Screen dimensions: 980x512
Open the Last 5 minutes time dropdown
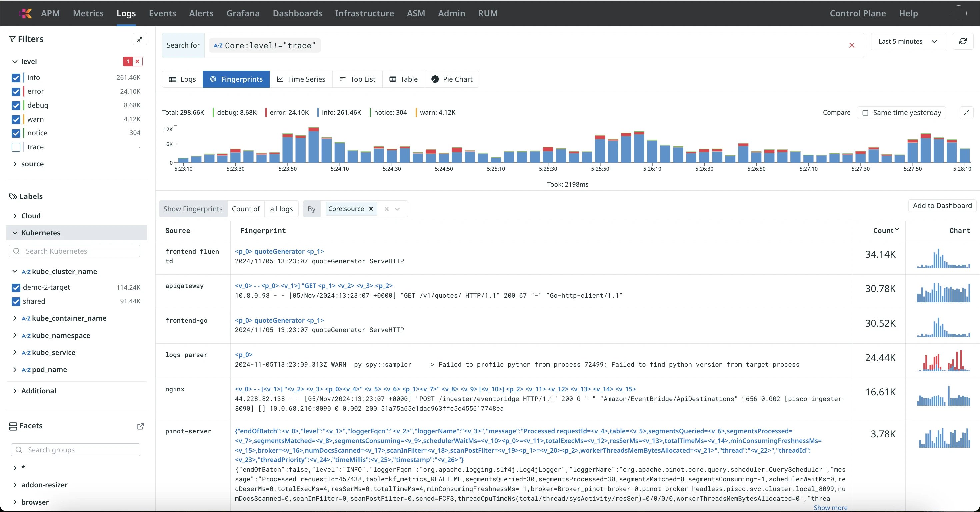point(908,41)
